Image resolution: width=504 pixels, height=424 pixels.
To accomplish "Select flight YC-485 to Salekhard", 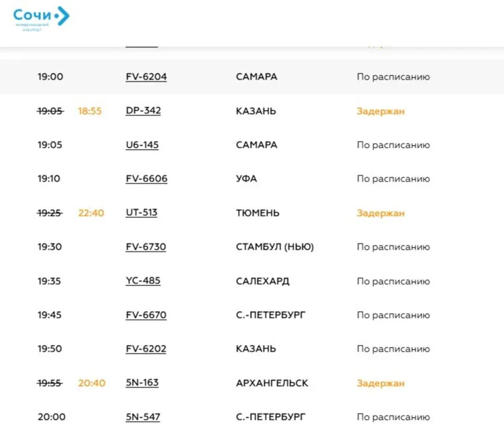I will point(143,281).
